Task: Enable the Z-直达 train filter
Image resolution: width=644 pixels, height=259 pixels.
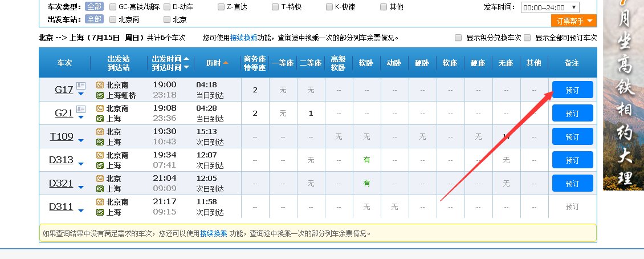Action: pos(221,7)
